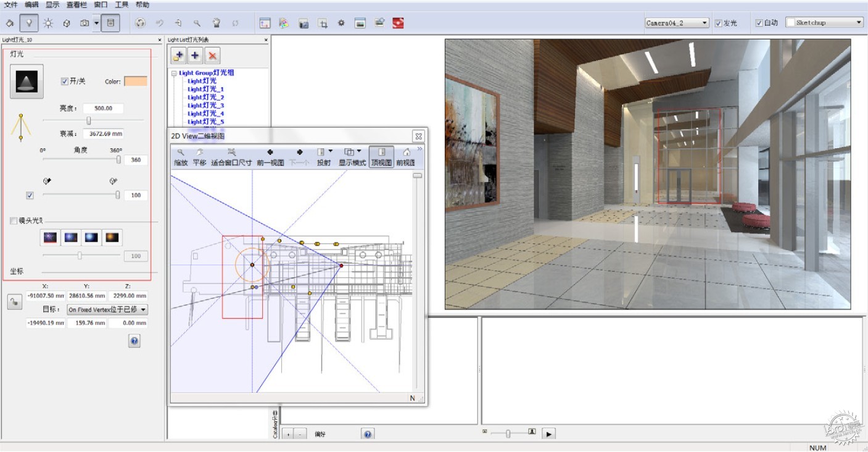Open the 窗口 menu

pyautogui.click(x=101, y=5)
